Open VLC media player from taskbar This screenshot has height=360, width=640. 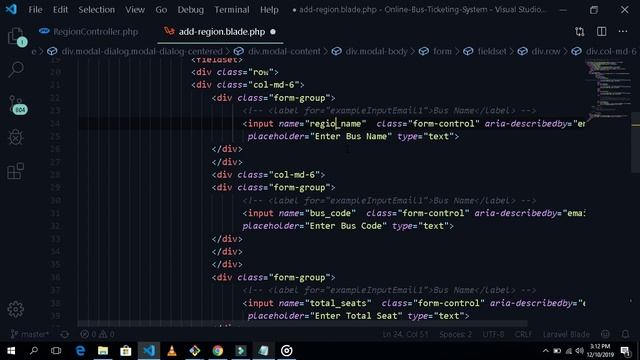(172, 351)
